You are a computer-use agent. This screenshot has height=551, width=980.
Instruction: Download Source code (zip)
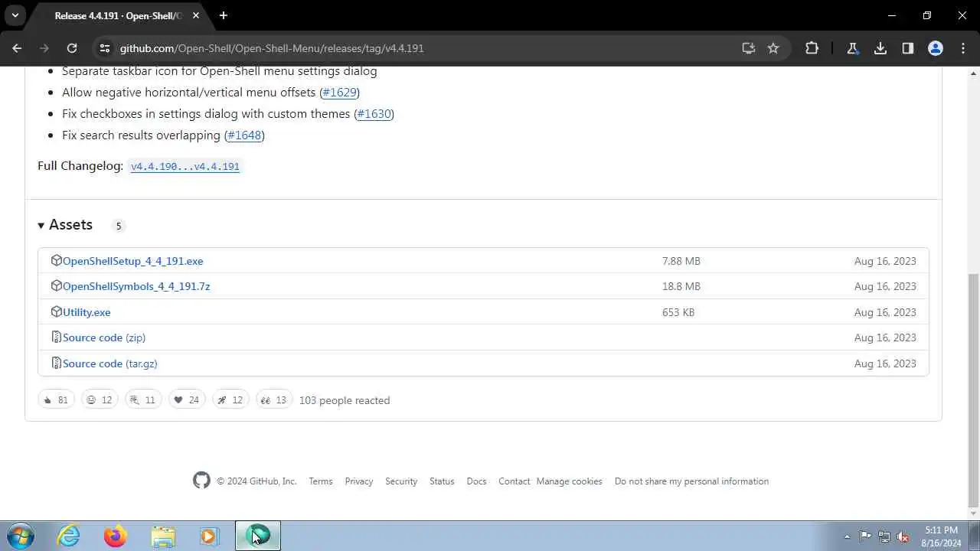pos(104,337)
